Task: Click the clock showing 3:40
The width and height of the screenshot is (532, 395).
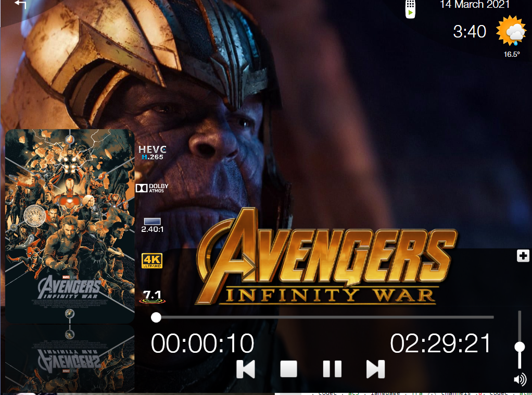Action: [470, 32]
